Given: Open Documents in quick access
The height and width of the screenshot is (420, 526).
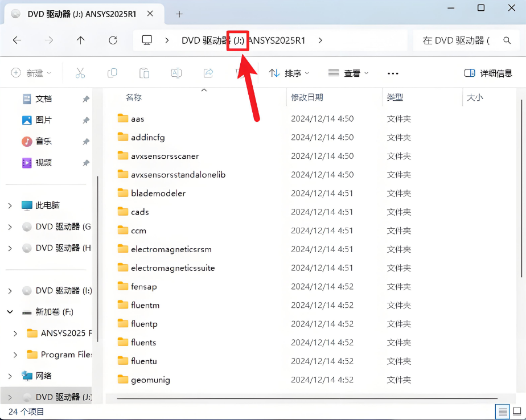Looking at the screenshot, I should coord(43,99).
